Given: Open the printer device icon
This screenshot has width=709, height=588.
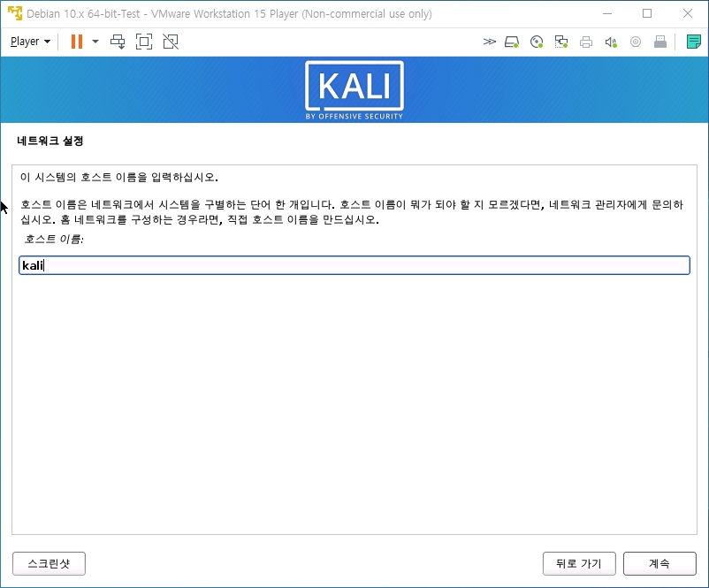Looking at the screenshot, I should 586,42.
